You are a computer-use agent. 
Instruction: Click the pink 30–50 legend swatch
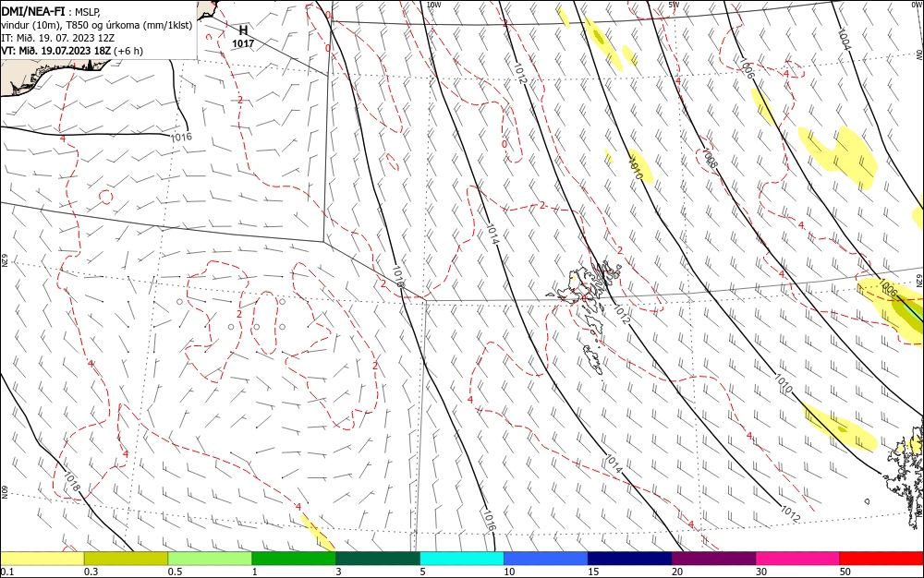pos(798,559)
